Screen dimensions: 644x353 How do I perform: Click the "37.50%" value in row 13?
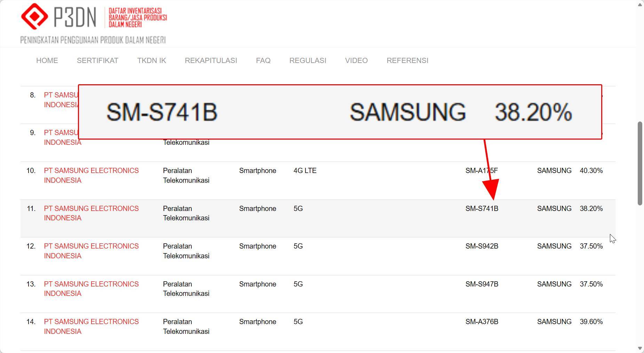(591, 284)
